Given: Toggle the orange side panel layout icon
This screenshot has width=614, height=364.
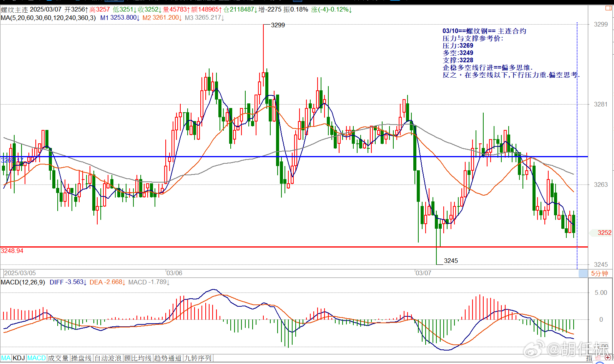Looking at the screenshot, I should [x=609, y=8].
